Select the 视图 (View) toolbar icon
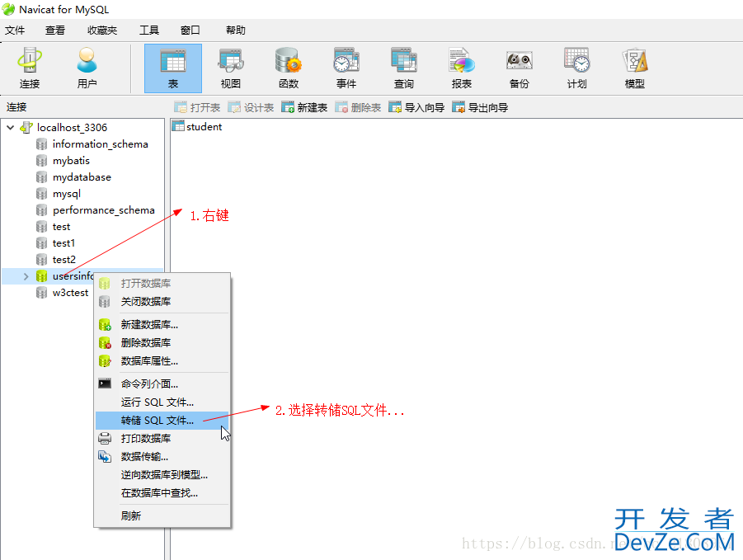Image resolution: width=743 pixels, height=560 pixels. click(x=230, y=68)
